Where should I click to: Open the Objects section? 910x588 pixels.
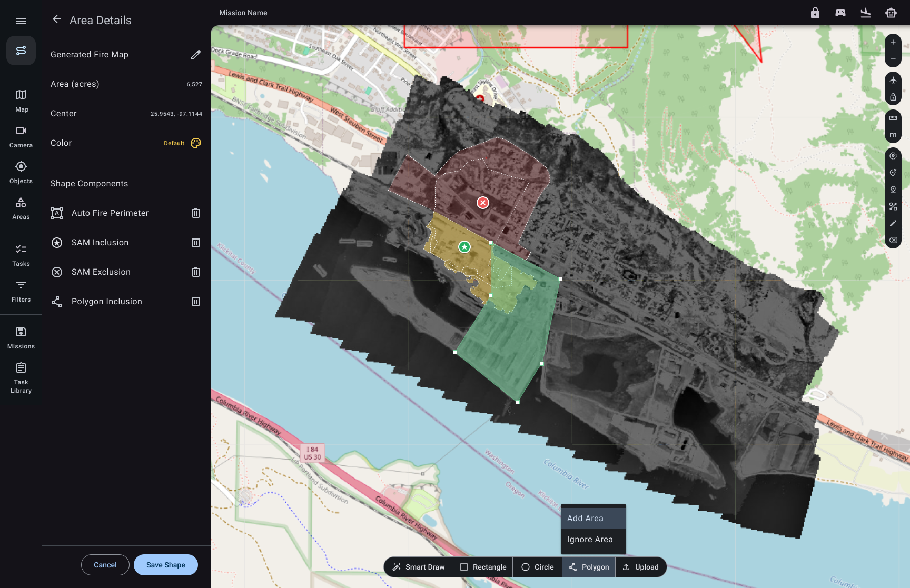pos(21,172)
